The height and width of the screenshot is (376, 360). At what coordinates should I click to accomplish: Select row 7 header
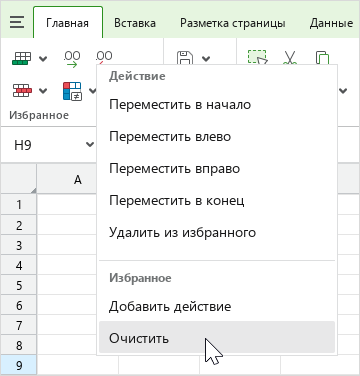[19, 325]
